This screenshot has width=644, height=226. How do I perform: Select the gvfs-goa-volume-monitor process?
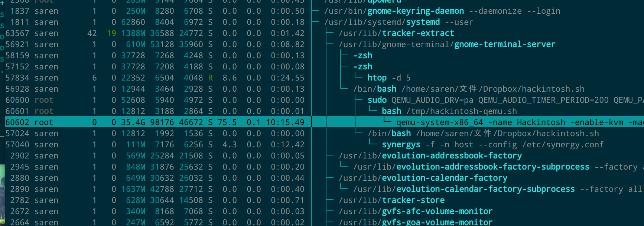pos(437,222)
